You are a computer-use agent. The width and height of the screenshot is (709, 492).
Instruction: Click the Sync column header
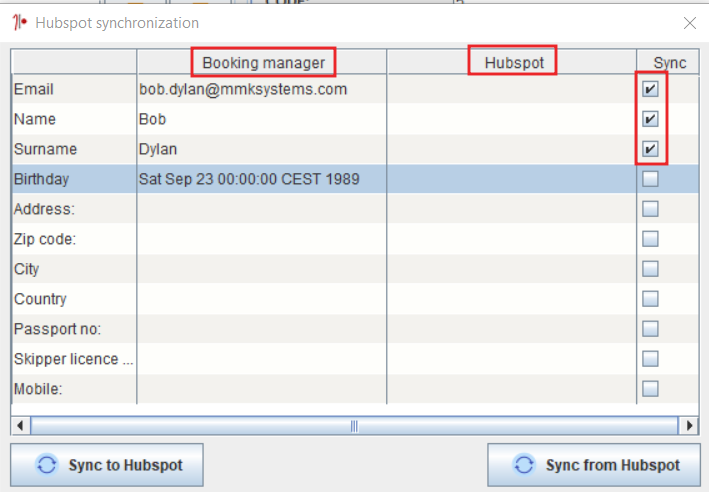(668, 62)
